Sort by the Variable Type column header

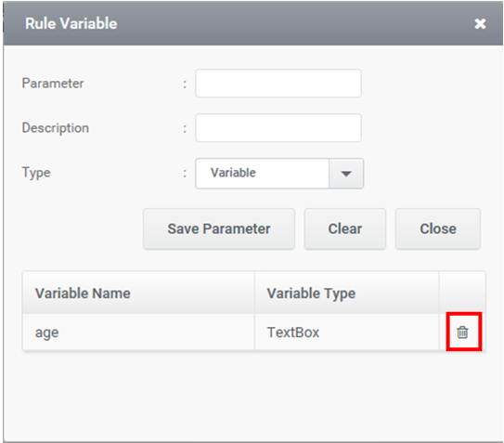coord(347,293)
